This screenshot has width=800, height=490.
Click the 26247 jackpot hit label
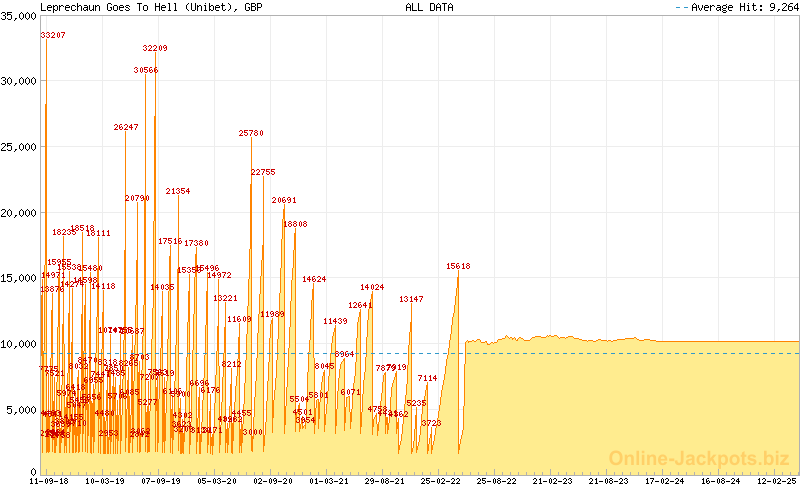coord(126,128)
